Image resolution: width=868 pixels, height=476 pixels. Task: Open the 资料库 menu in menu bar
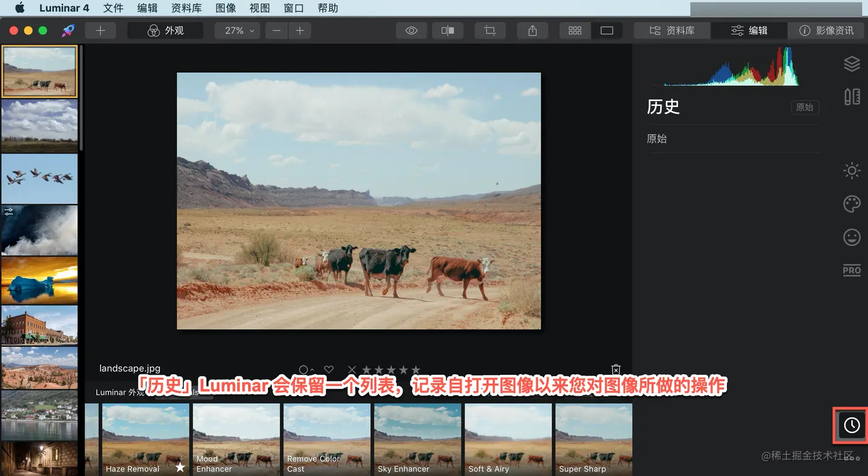tap(187, 8)
